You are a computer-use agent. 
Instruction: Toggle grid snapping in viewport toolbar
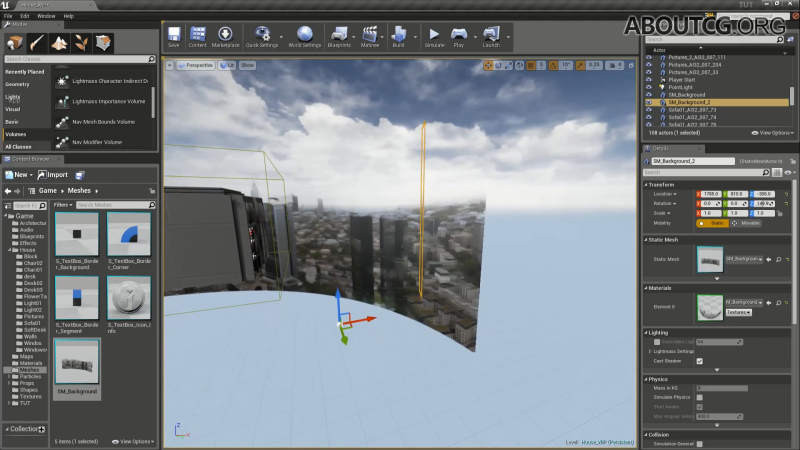click(x=531, y=65)
